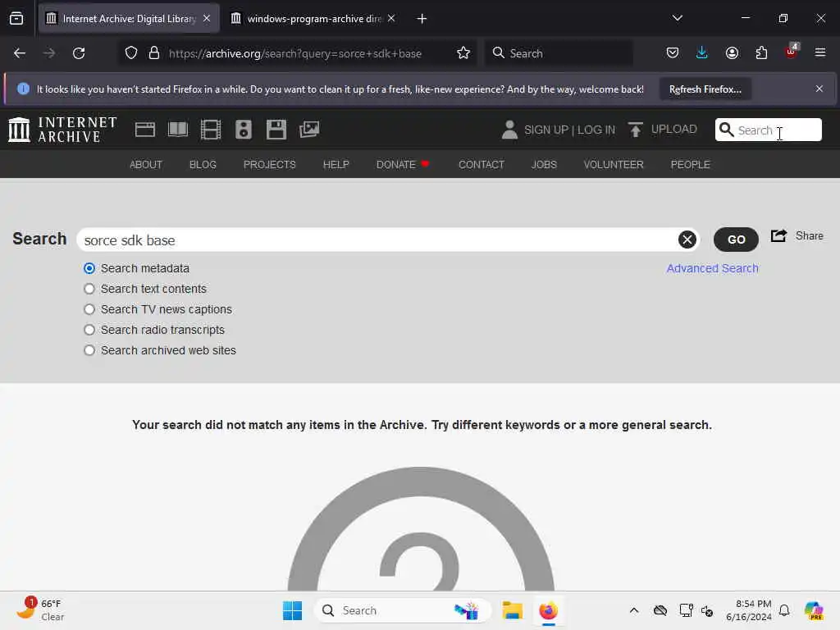Open the PROJECTS menu item

tap(269, 164)
